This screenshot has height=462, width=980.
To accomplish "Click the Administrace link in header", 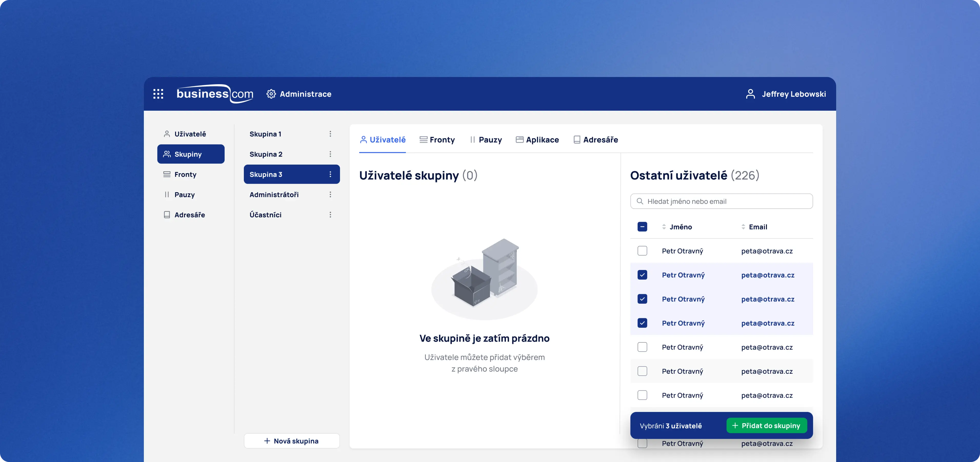I will click(x=299, y=94).
